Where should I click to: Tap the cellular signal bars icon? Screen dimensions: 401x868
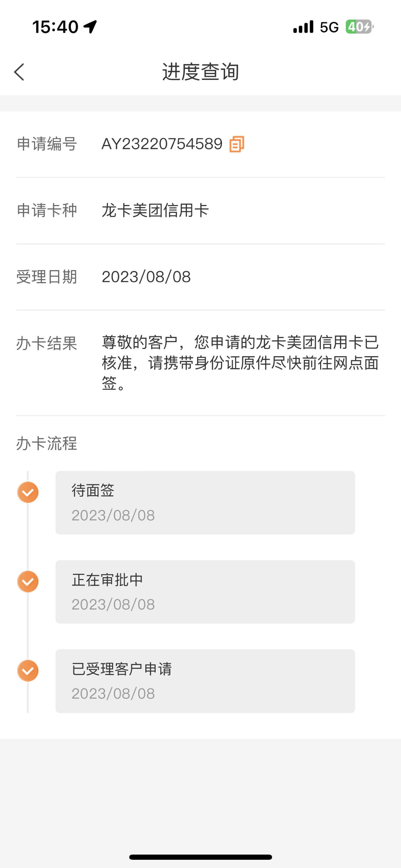(303, 27)
